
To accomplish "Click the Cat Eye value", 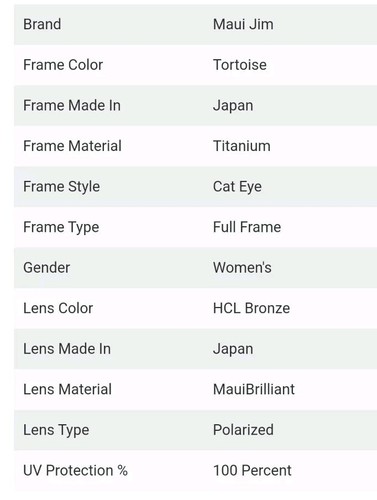I will click(237, 187).
